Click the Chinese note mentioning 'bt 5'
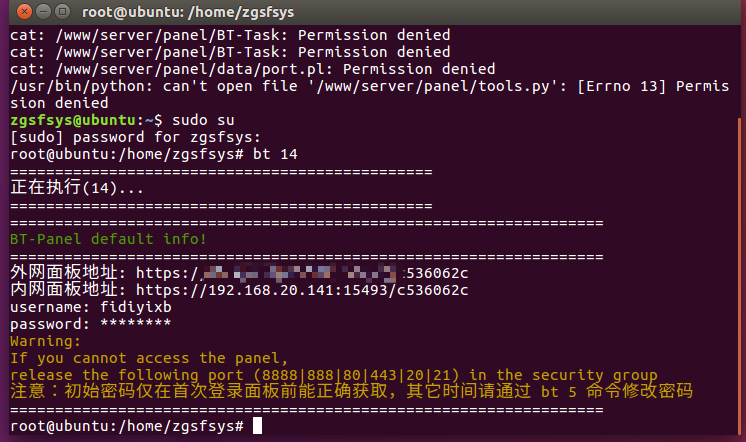 351,391
